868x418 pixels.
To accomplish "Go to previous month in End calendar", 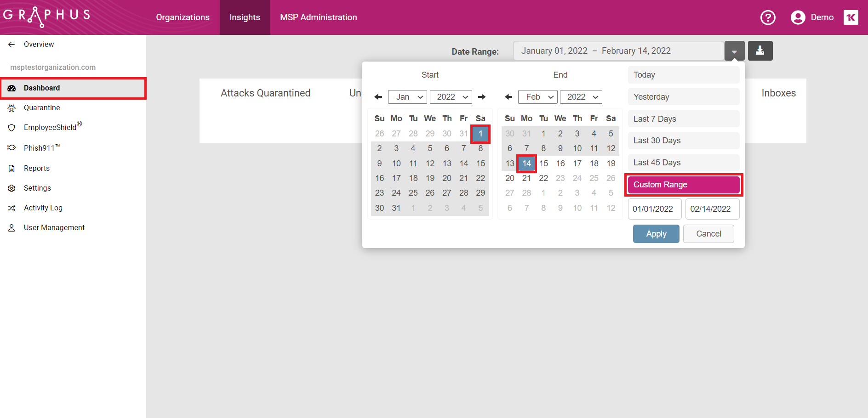I will (x=508, y=97).
